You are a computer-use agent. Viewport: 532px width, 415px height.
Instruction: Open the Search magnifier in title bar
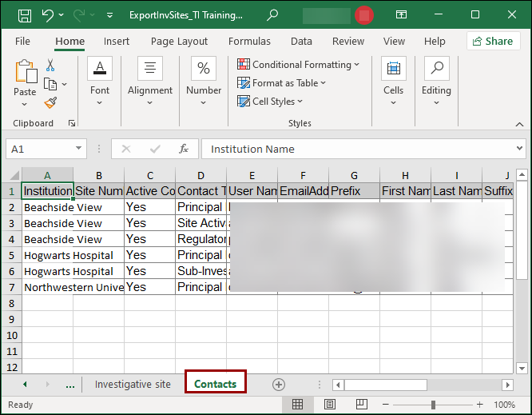pyautogui.click(x=272, y=14)
